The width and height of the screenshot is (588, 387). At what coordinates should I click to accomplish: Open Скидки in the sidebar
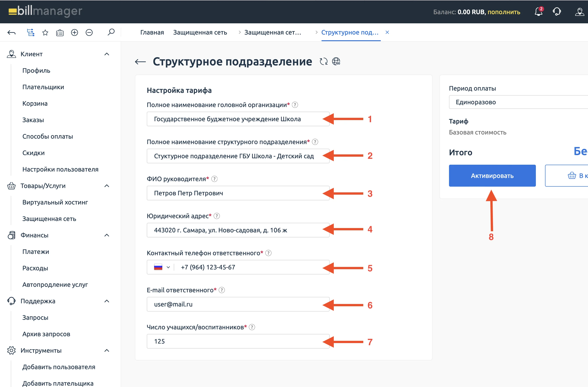point(33,153)
